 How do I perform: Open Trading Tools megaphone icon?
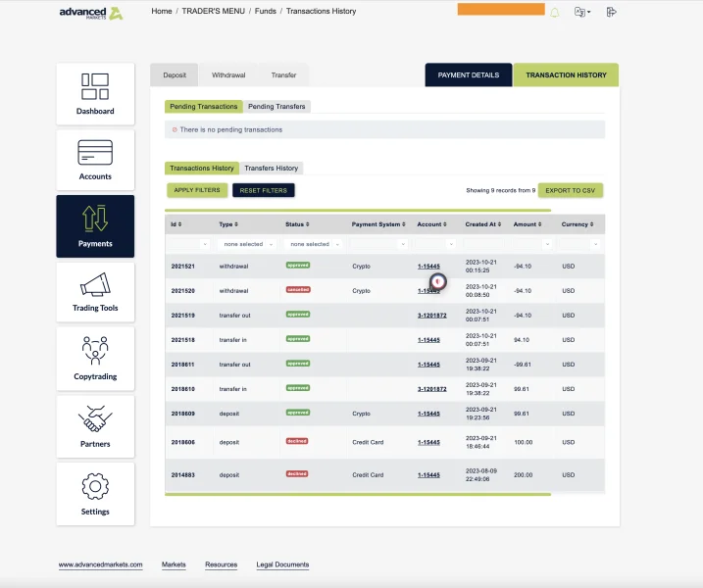coord(95,284)
